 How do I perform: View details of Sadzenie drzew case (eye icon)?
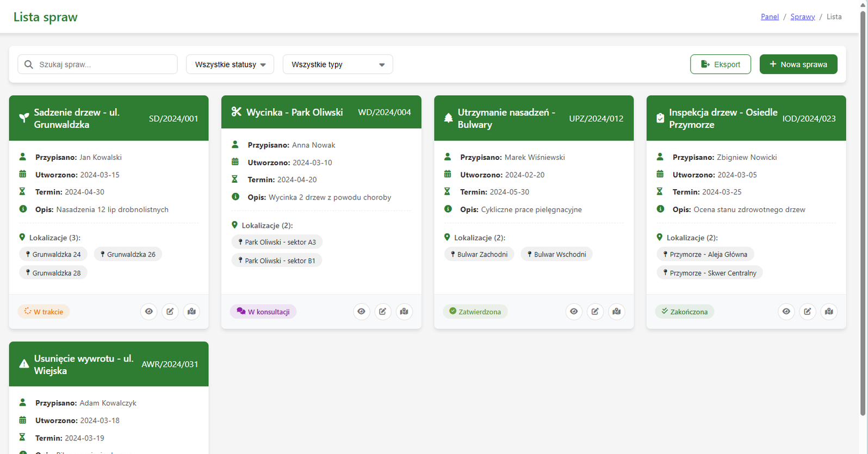(x=149, y=312)
